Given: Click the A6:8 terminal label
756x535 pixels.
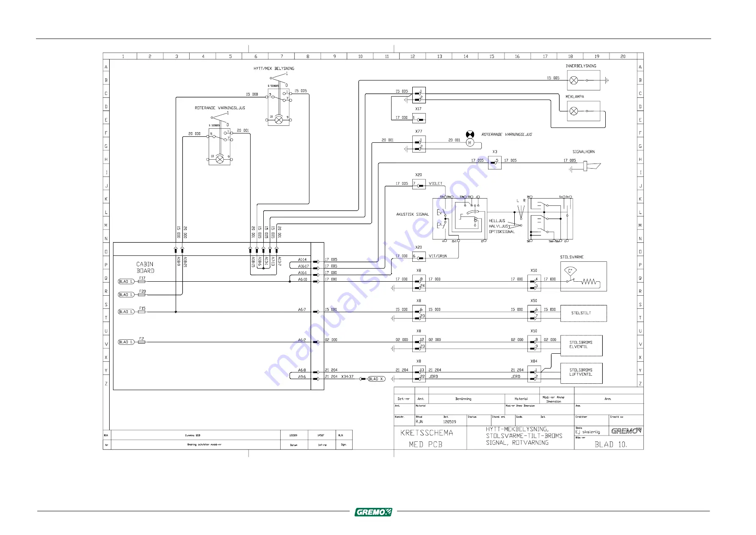Looking at the screenshot, I should coord(302,370).
